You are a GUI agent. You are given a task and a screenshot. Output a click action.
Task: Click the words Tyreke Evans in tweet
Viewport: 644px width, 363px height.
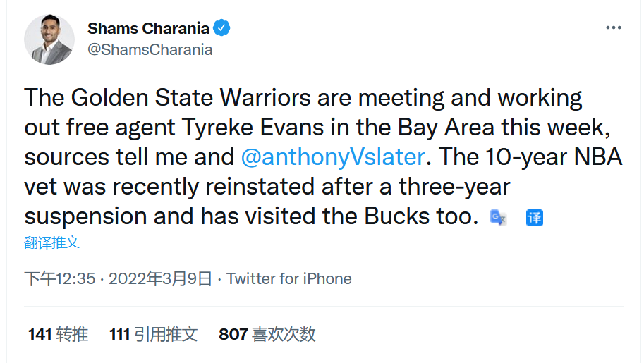click(x=253, y=128)
